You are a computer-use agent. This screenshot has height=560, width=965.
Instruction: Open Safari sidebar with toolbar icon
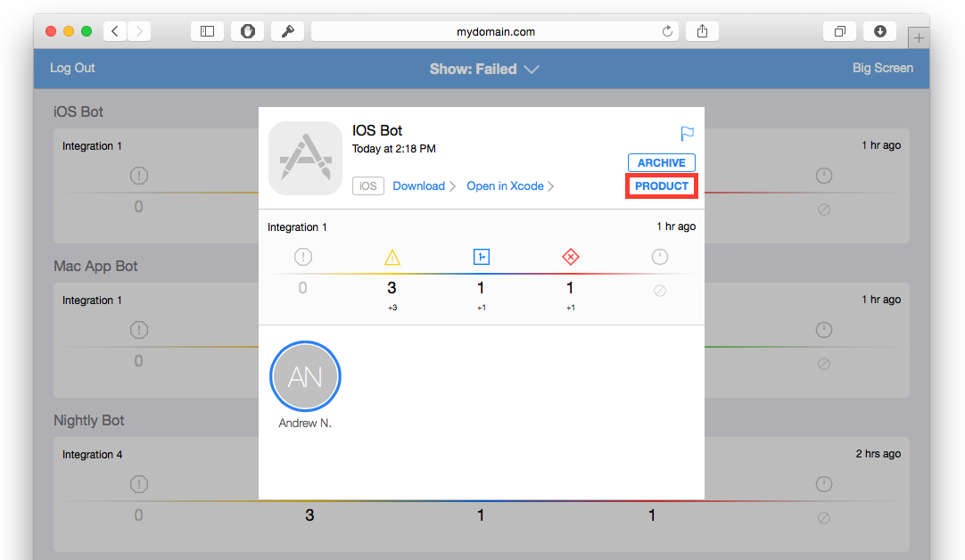click(208, 31)
